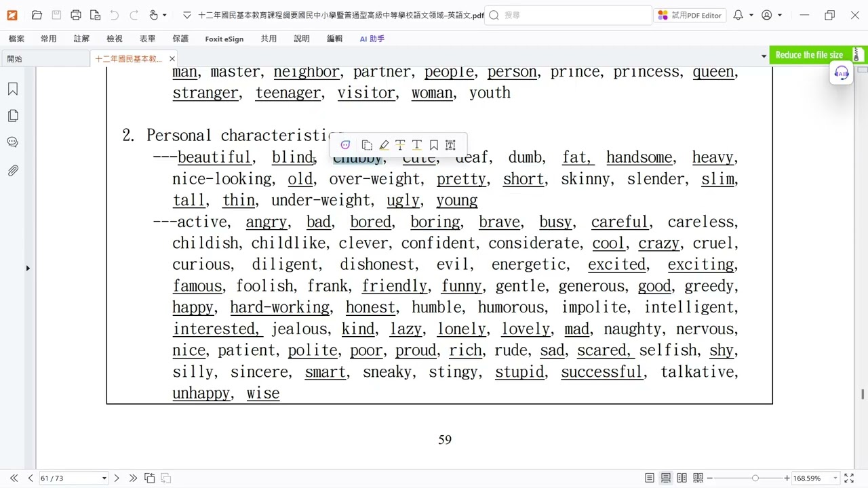Expand the account dropdown arrow
The height and width of the screenshot is (488, 868).
(779, 15)
